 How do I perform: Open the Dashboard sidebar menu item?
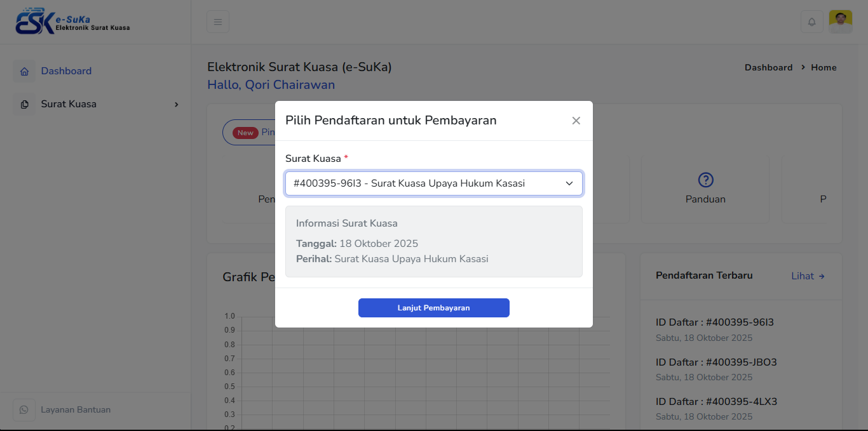pos(66,71)
